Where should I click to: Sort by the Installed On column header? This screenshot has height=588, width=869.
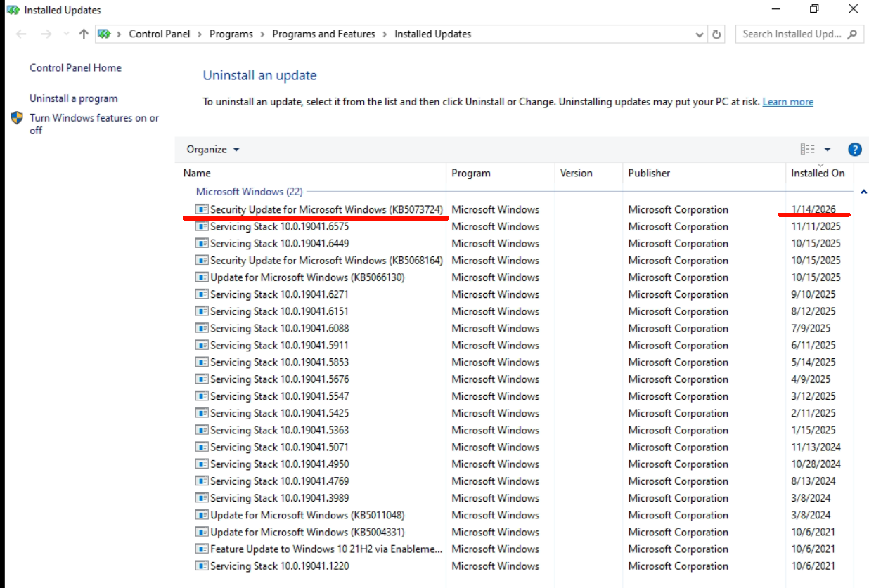click(x=818, y=173)
